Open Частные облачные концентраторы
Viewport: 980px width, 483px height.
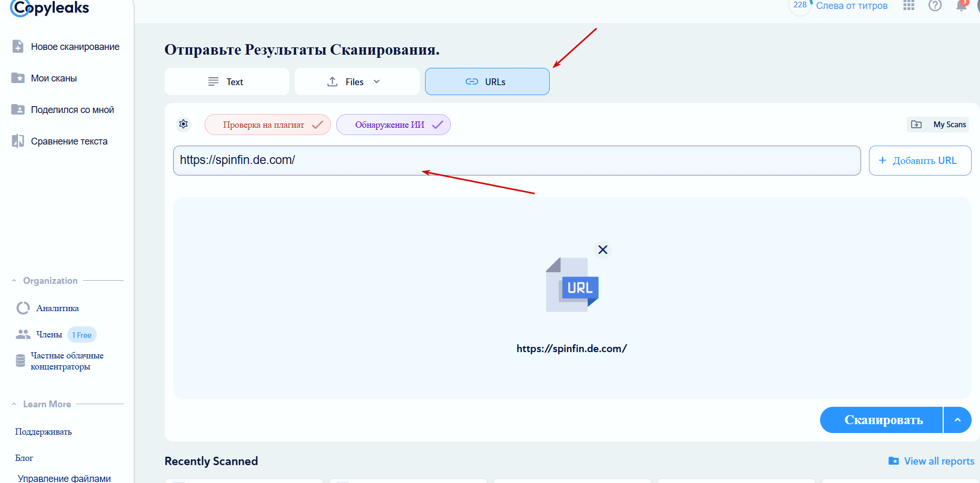tap(67, 361)
